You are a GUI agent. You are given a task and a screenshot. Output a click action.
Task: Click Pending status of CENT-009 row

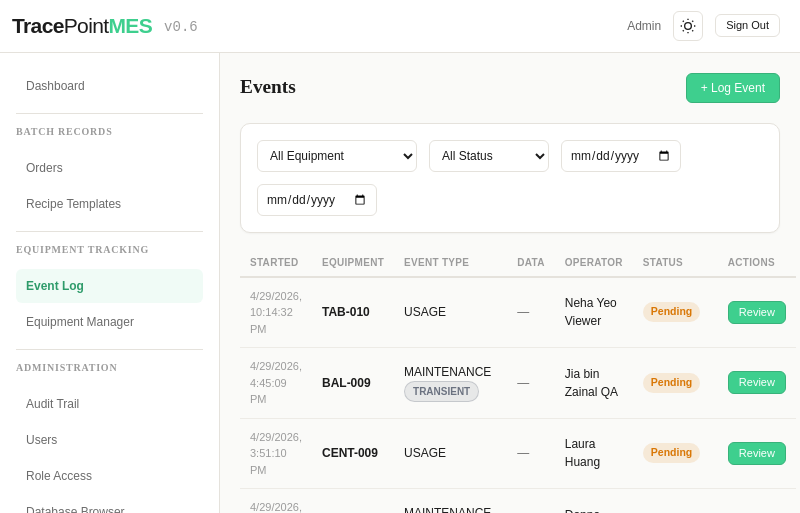pyautogui.click(x=671, y=452)
